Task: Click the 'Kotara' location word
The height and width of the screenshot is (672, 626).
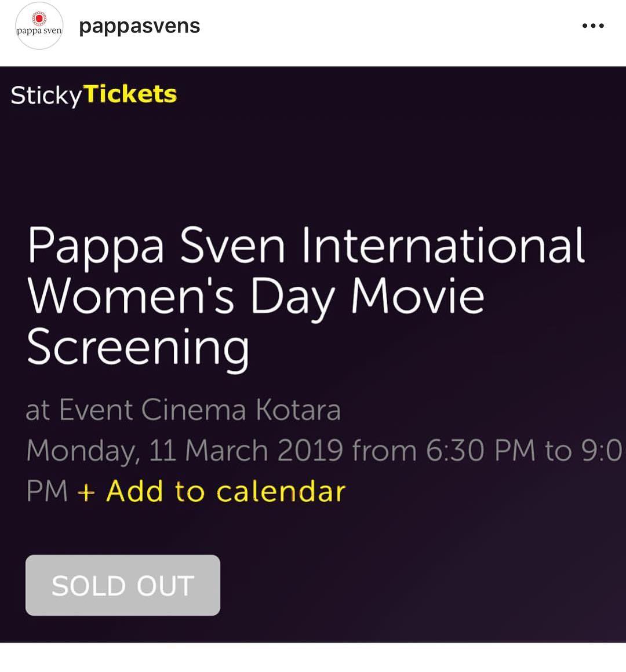Action: click(x=299, y=410)
